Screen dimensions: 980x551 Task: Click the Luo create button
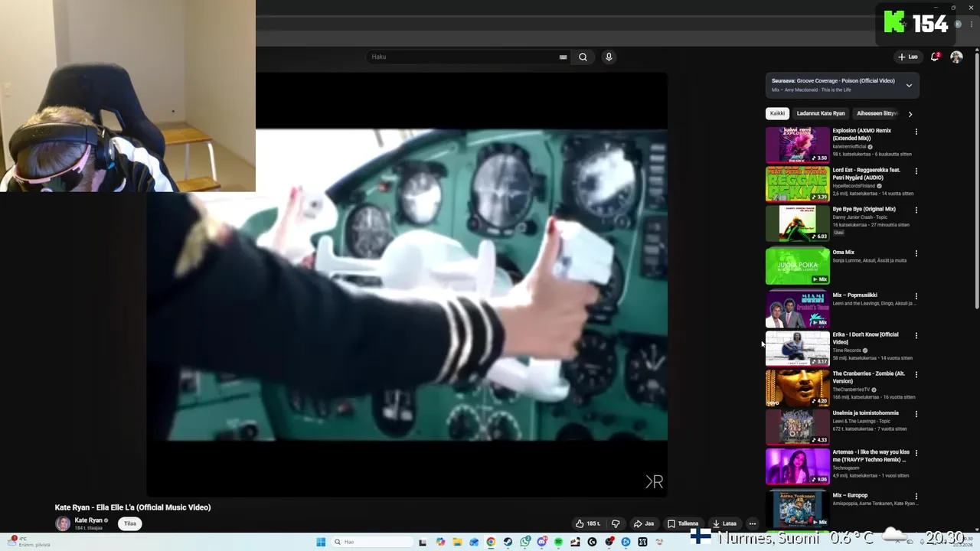[x=908, y=57]
